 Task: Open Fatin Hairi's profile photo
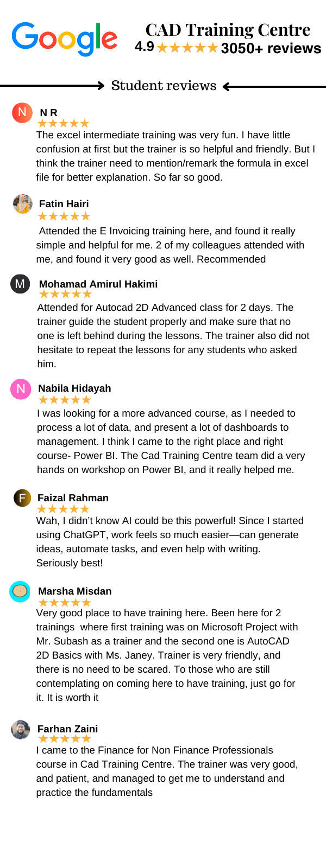[22, 204]
